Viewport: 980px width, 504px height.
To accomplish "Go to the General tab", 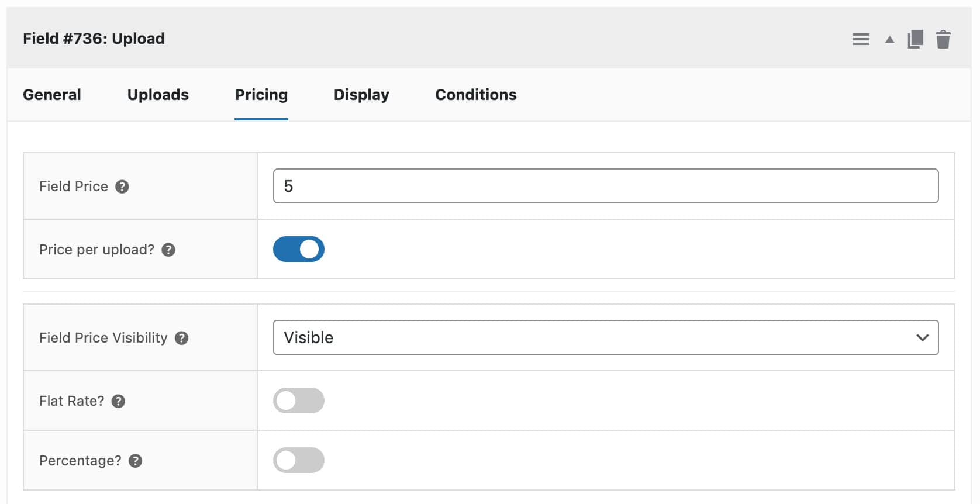I will pyautogui.click(x=52, y=95).
